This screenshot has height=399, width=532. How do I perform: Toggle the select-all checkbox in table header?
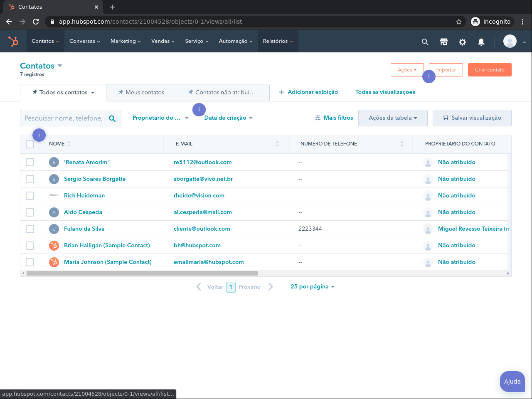click(30, 144)
